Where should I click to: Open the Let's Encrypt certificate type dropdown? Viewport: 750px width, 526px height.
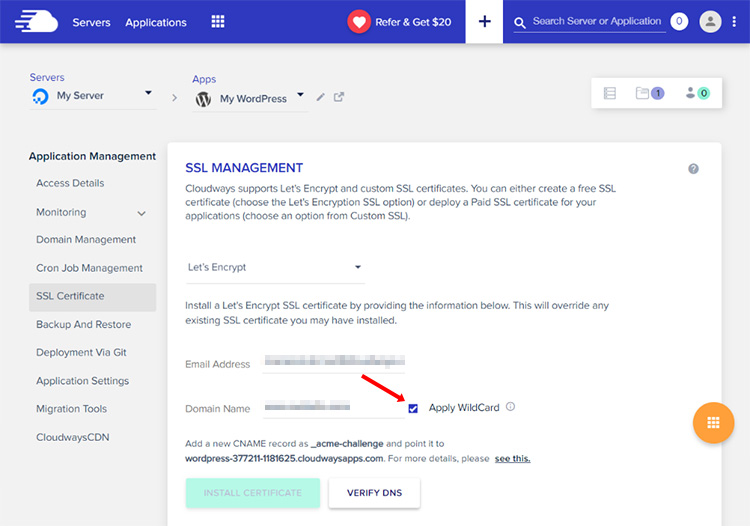[x=275, y=268]
